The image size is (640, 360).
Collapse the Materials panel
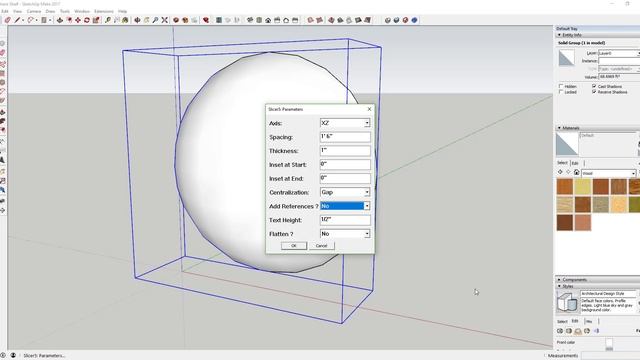tap(560, 128)
